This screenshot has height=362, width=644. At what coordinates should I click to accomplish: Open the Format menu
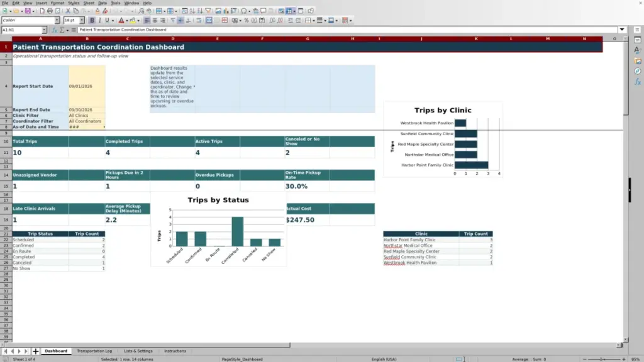tap(57, 3)
